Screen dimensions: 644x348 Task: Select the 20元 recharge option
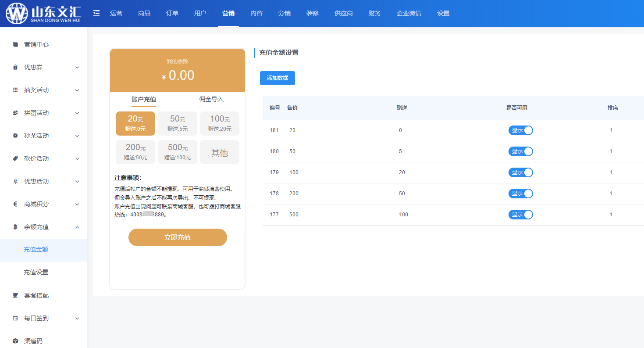[135, 123]
